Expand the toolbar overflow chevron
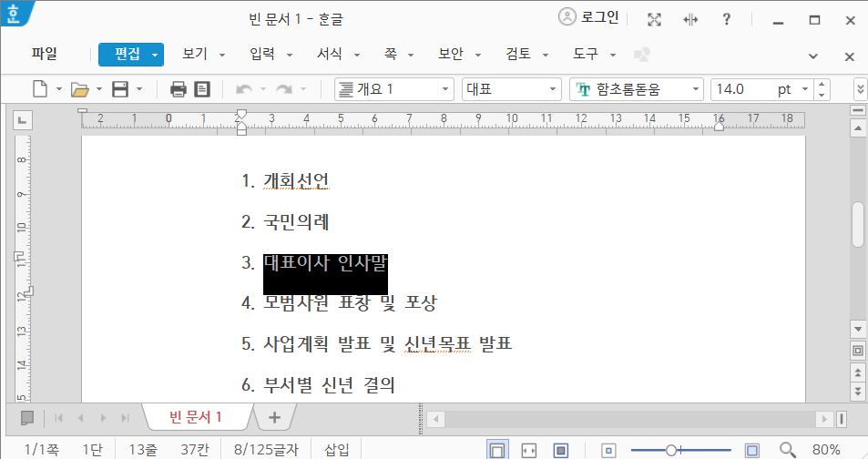The height and width of the screenshot is (459, 868). 860,89
